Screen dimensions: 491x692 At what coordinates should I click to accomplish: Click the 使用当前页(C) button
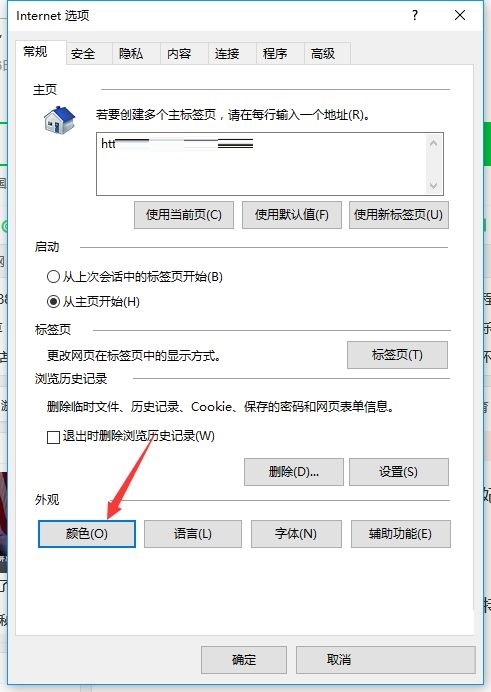[184, 215]
